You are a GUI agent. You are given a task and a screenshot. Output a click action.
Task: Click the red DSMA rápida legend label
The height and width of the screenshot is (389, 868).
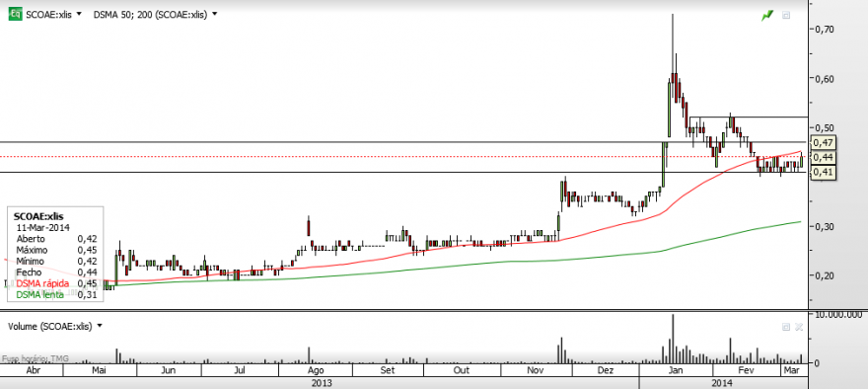[x=42, y=283]
